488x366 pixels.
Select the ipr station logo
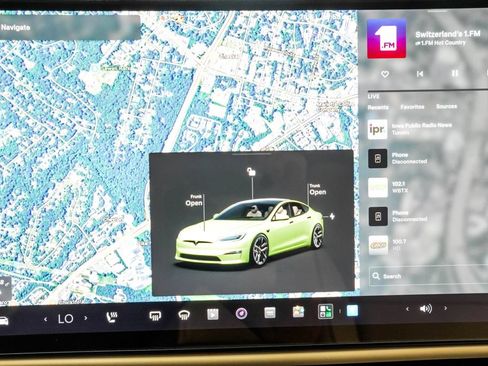point(377,129)
